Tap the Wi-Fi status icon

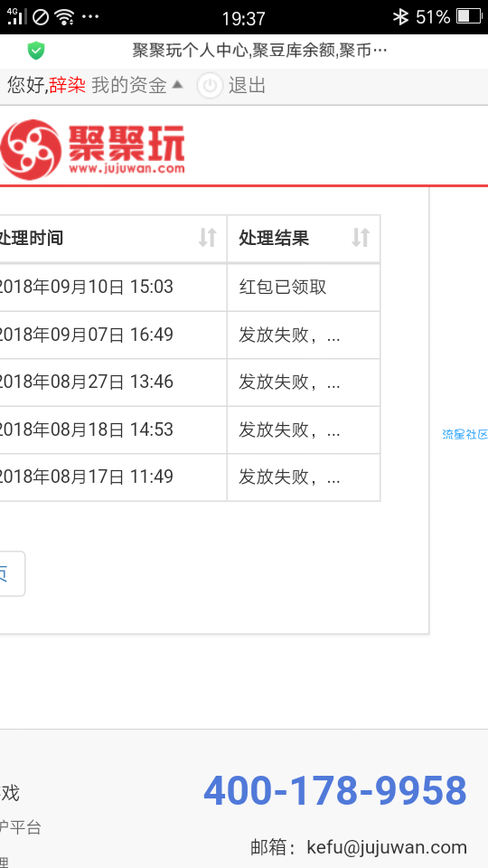[x=64, y=17]
